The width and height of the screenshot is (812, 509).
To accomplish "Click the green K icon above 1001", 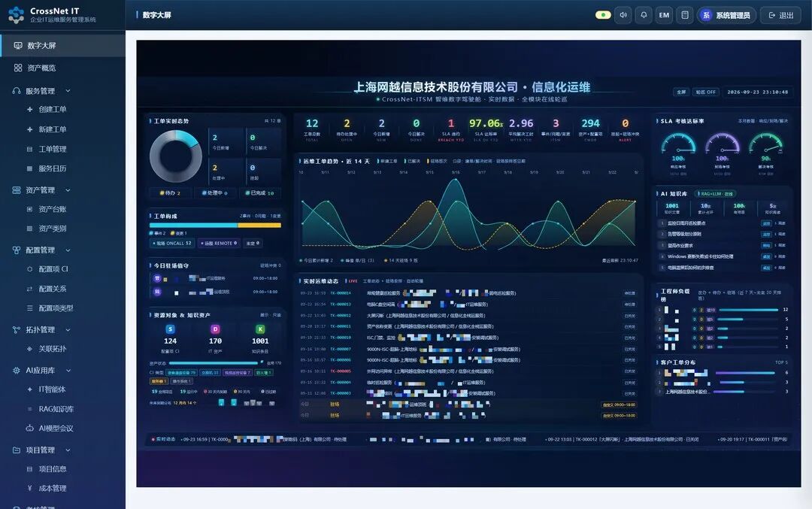I will 260,329.
